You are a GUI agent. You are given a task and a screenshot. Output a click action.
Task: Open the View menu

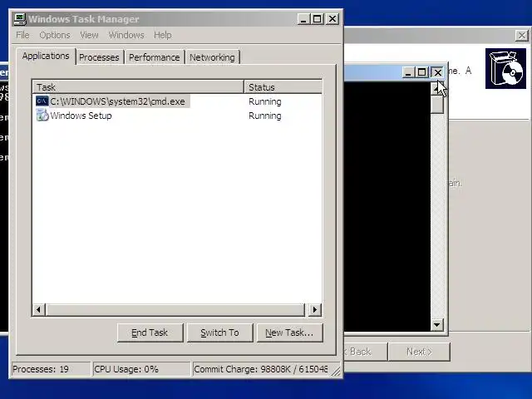89,35
